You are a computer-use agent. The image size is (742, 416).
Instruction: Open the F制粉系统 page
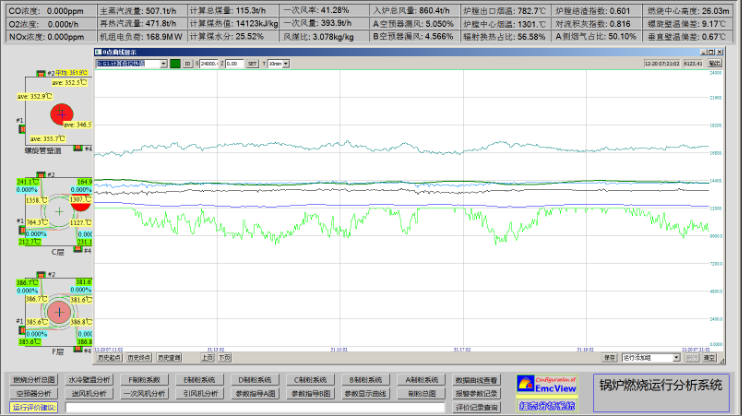pyautogui.click(x=144, y=380)
